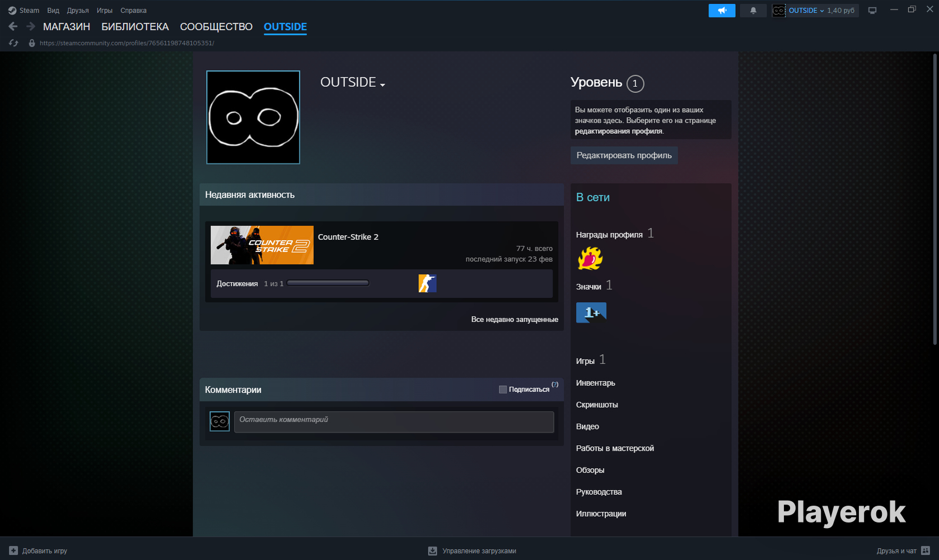Follow the редактирования профиля link
939x560 pixels.
click(x=619, y=131)
